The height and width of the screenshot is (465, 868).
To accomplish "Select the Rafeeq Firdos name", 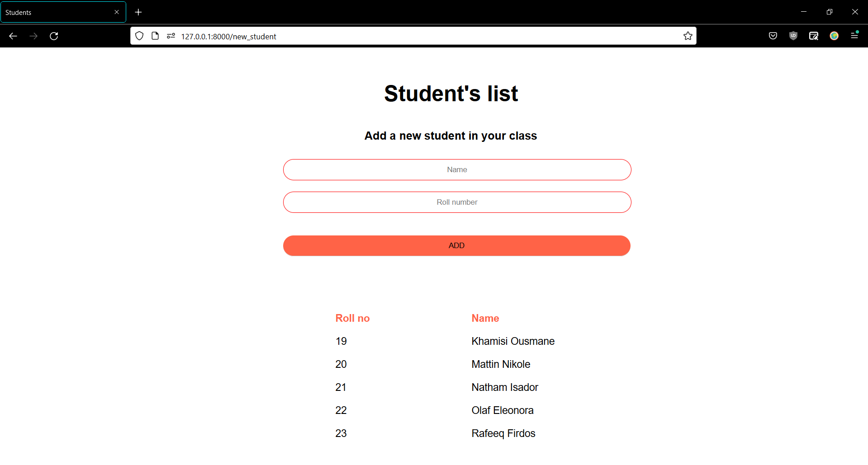I will pos(503,433).
